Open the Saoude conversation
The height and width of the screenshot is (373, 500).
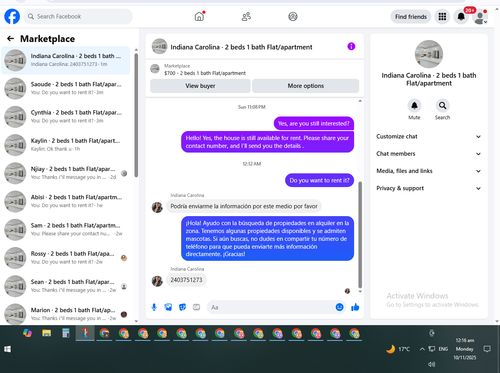[x=66, y=88]
